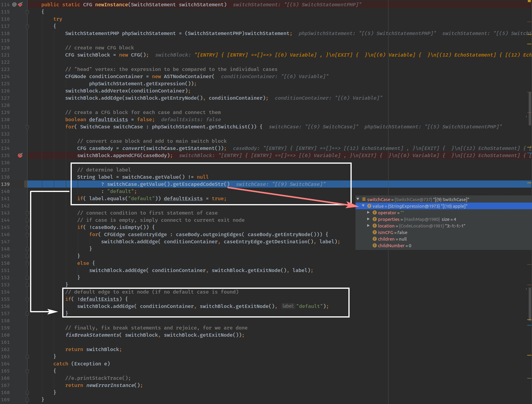Screen dimensions: 532x404
Task: Click appendCFG call on line 135
Action: coord(126,155)
